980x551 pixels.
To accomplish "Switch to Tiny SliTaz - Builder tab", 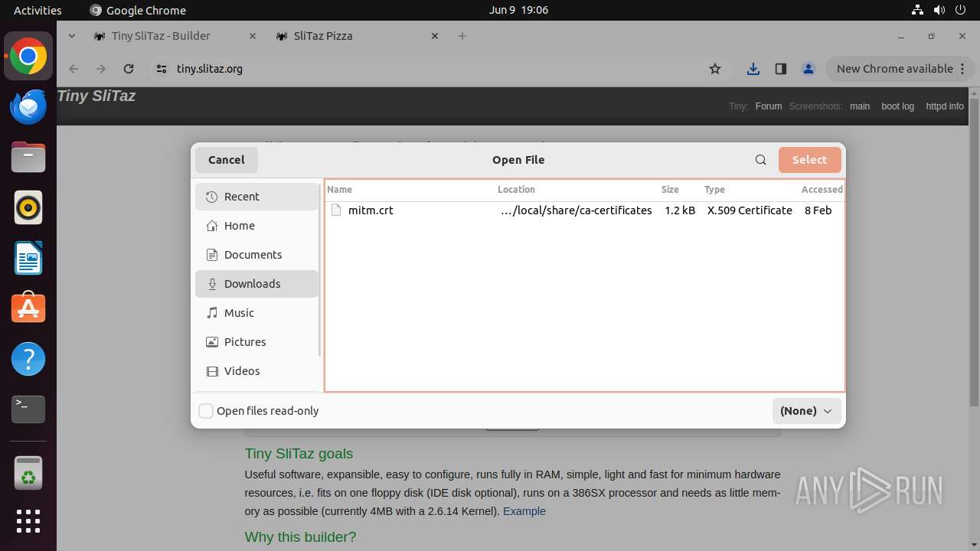I will [175, 36].
